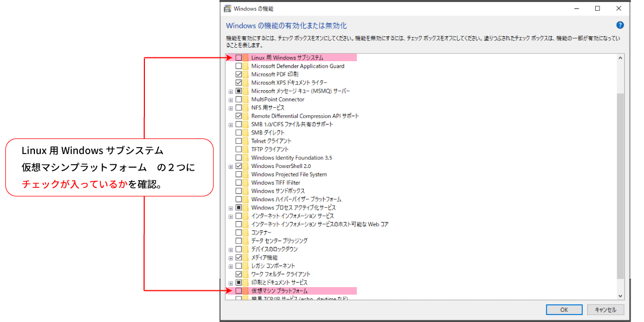Expand the メディア機能 node
The image size is (644, 322).
(231, 258)
